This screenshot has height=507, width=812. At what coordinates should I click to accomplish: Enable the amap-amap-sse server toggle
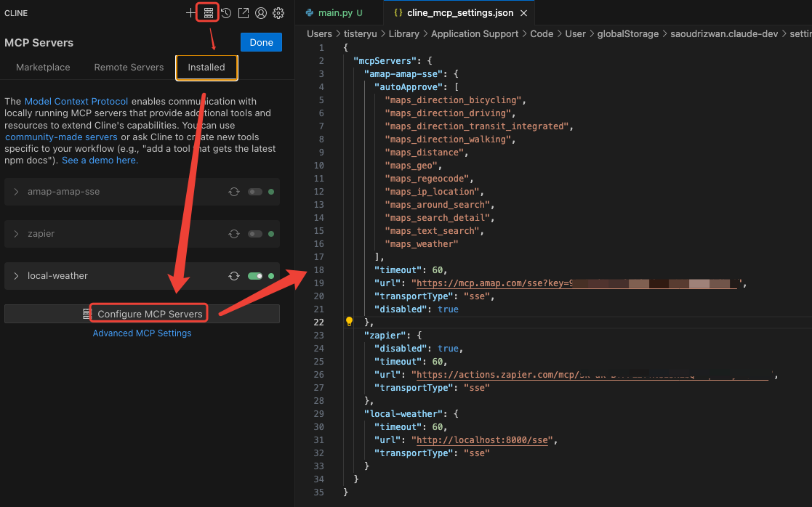[254, 192]
